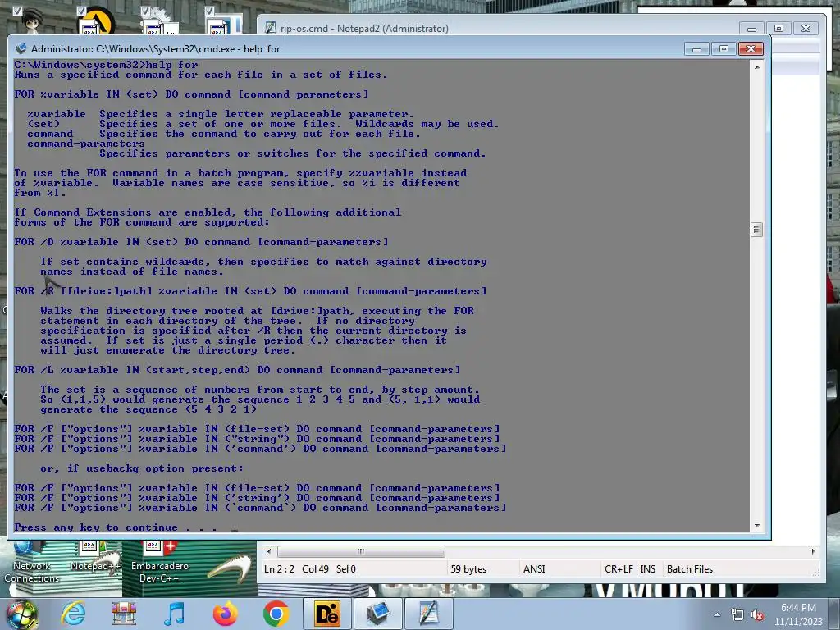The height and width of the screenshot is (630, 840).
Task: Click 'Col 49' in Notepad2 status bar
Action: [315, 569]
